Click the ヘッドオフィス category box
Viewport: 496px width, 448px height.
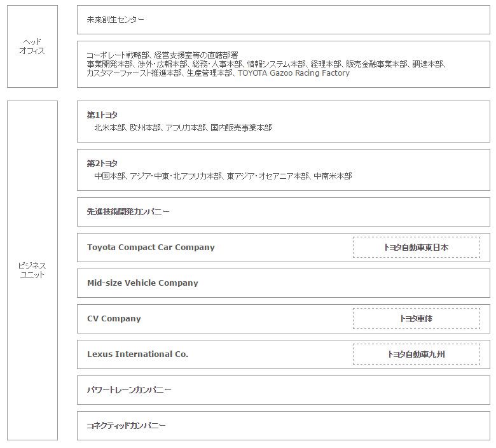[32, 46]
